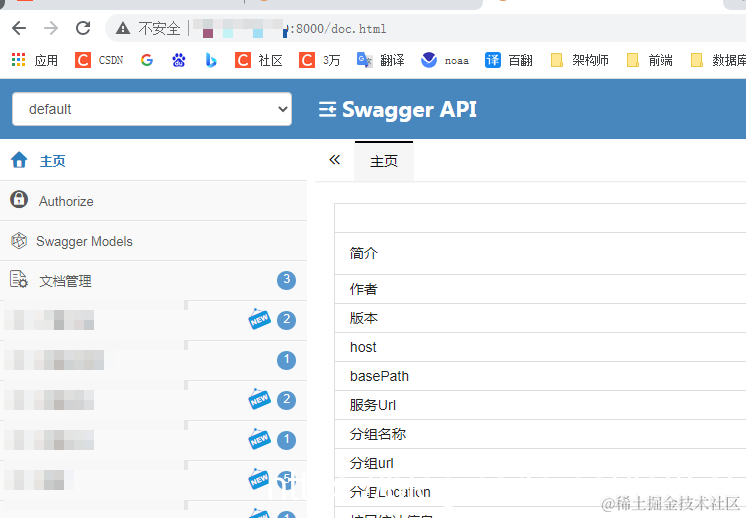Open the 社区 bookmark
Viewport: 746px width, 518px height.
point(259,60)
